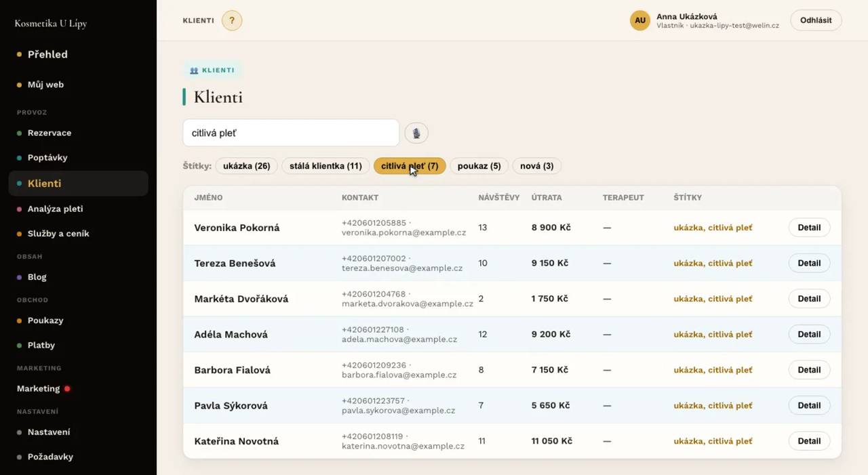
Task: Open Marketing with red notification dot
Action: pyautogui.click(x=44, y=389)
